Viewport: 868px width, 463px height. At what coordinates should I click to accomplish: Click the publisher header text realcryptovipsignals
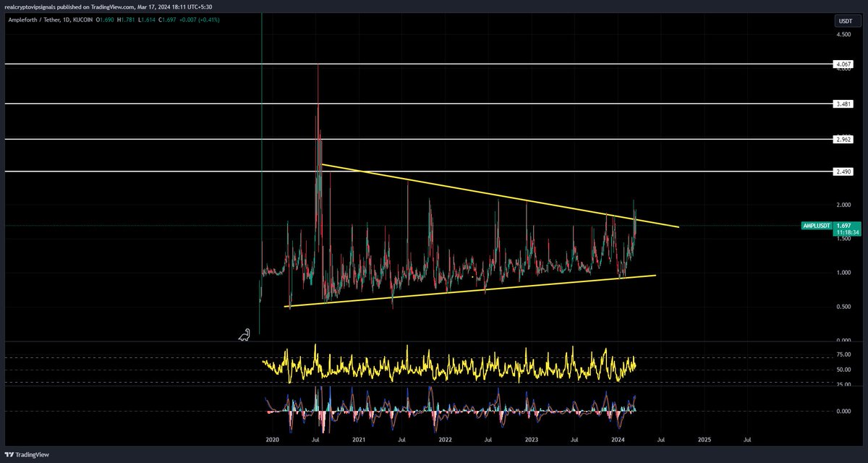pyautogui.click(x=29, y=7)
